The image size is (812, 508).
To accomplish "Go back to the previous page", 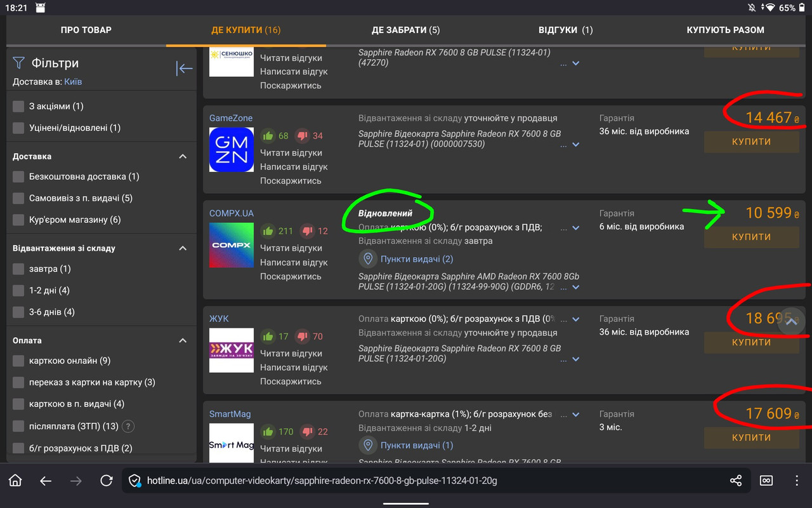I will (x=46, y=481).
